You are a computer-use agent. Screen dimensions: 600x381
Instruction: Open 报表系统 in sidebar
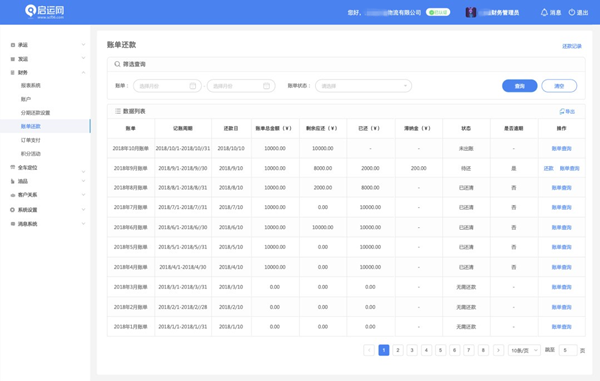(x=31, y=85)
